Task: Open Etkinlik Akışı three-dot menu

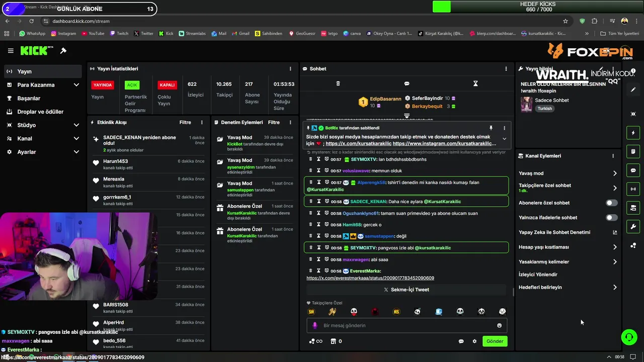Action: pyautogui.click(x=202, y=122)
